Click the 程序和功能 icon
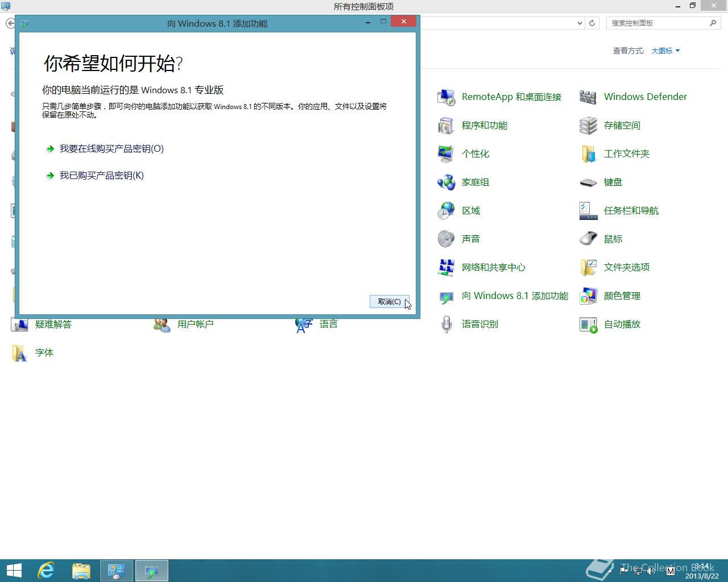The height and width of the screenshot is (582, 728). click(x=446, y=126)
